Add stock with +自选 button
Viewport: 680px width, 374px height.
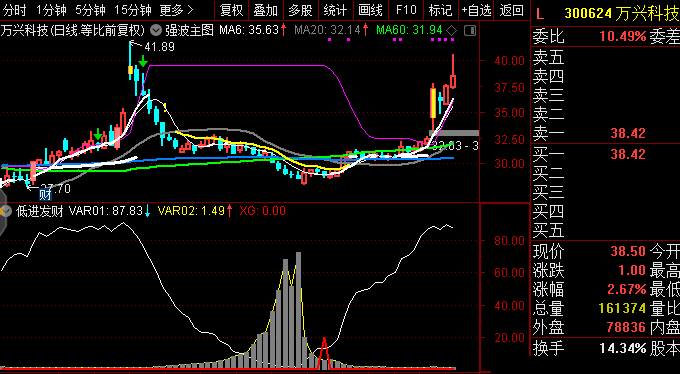(x=476, y=10)
